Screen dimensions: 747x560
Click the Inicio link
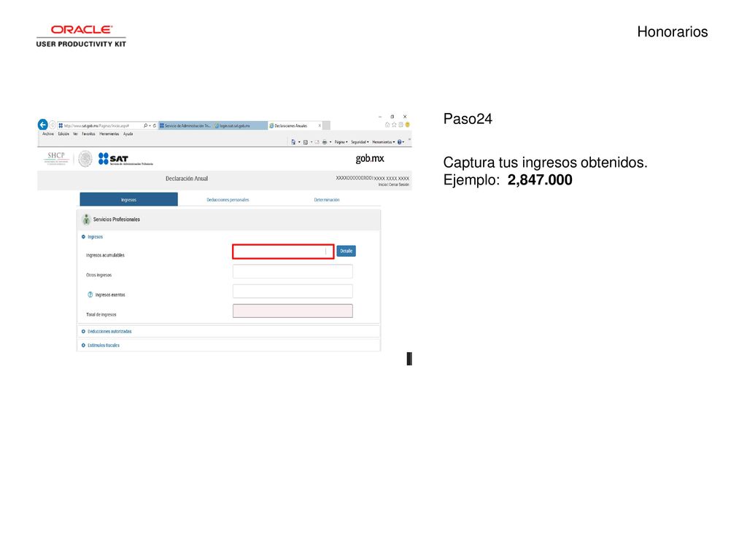point(382,184)
